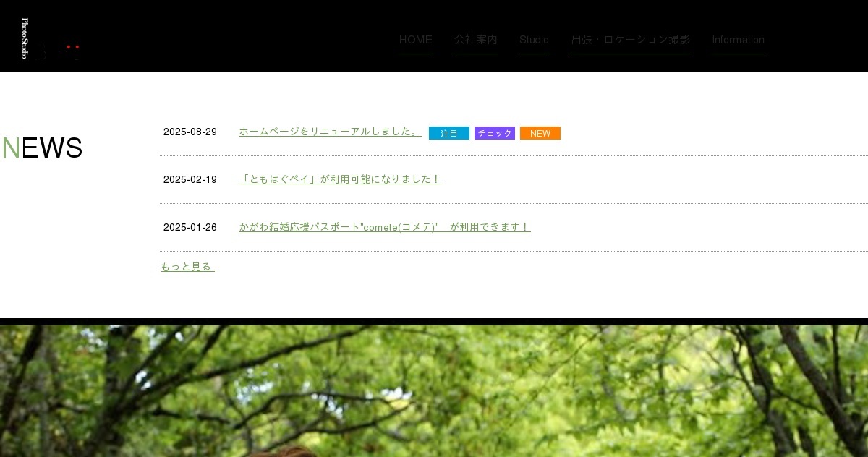Select the date 2025-01-26
This screenshot has height=457, width=868.
(190, 227)
